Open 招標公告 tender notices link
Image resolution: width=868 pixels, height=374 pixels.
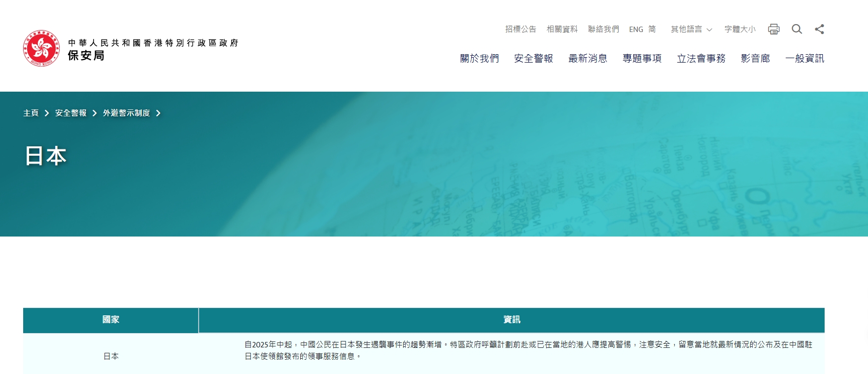click(521, 30)
